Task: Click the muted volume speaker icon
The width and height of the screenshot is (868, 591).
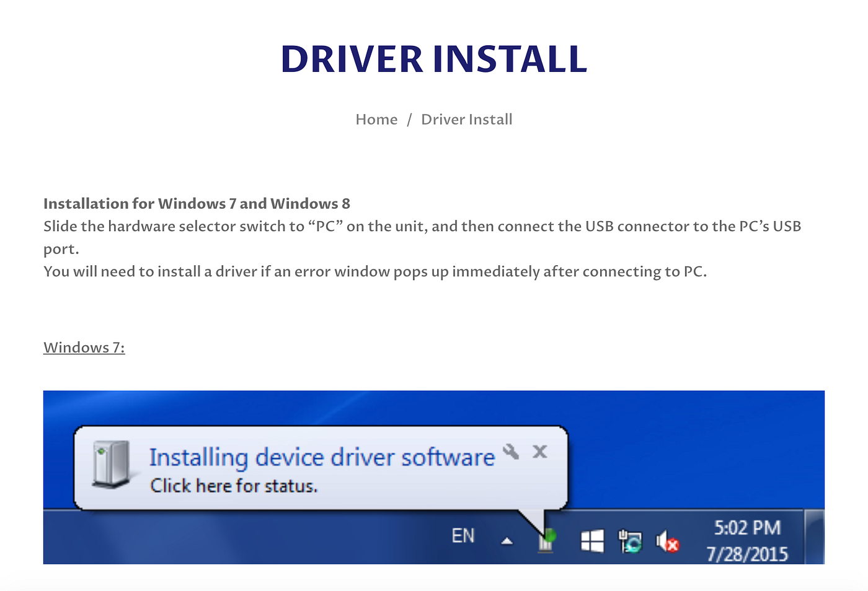Action: pos(667,541)
